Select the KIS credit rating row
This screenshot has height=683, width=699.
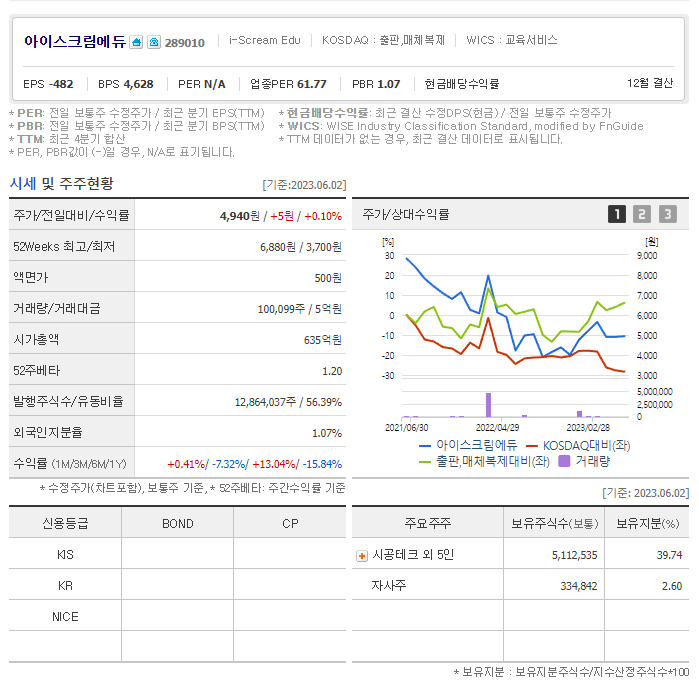[x=177, y=555]
